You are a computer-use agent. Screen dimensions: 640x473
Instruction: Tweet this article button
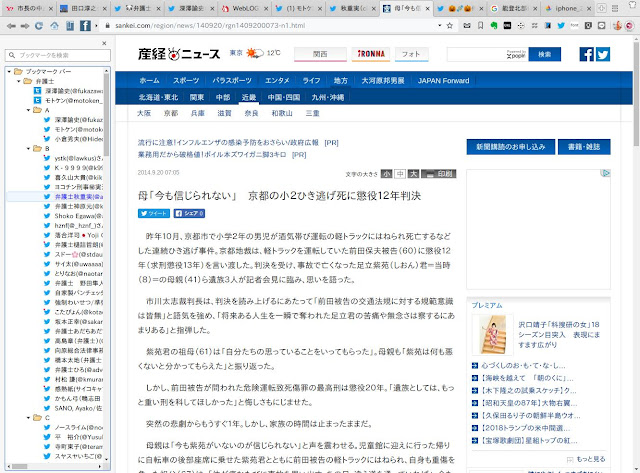(154, 213)
